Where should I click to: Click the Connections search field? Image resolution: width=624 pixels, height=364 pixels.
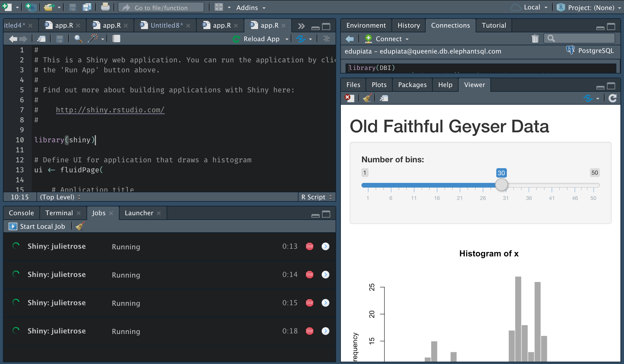coord(579,39)
